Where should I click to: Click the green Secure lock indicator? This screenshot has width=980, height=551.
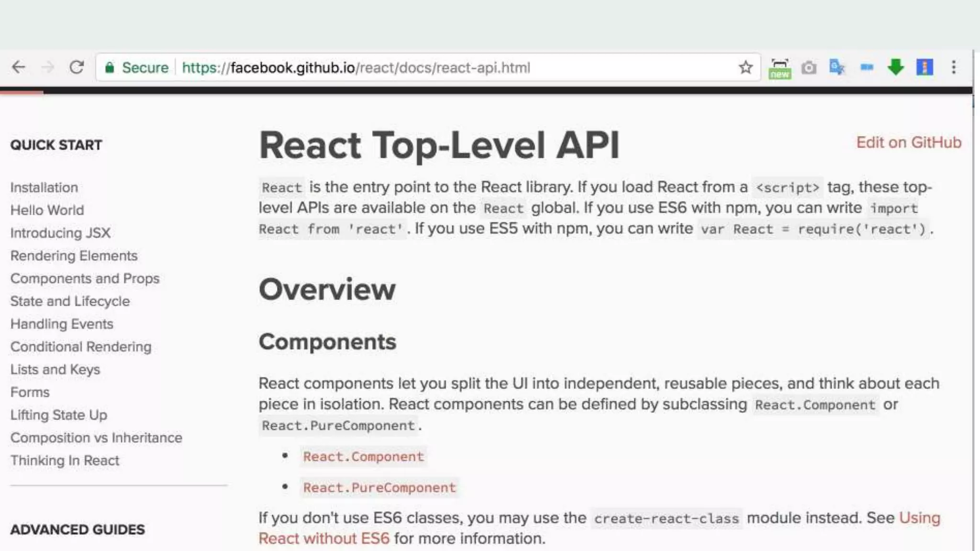tap(137, 67)
